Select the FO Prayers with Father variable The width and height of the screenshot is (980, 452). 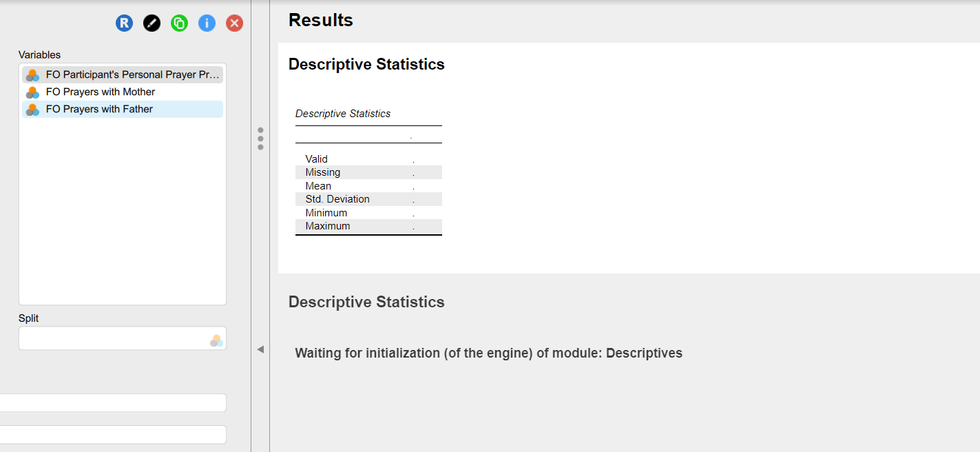tap(99, 110)
